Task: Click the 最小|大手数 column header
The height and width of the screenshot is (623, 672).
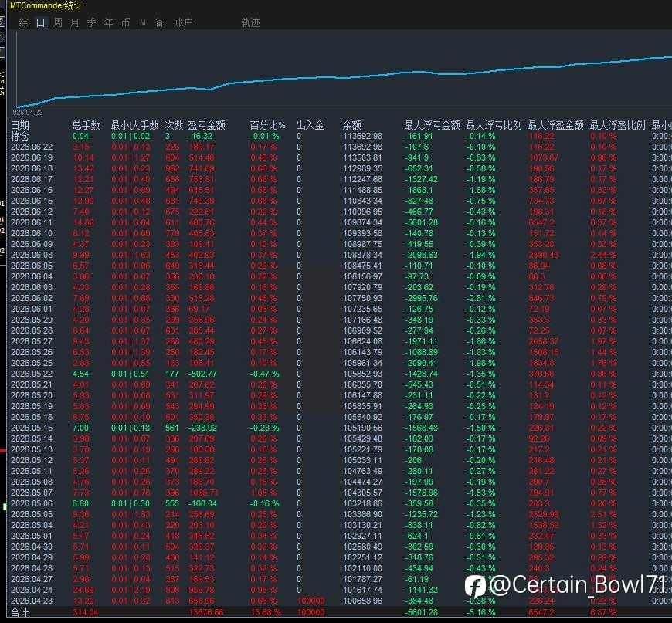Action: pos(134,125)
